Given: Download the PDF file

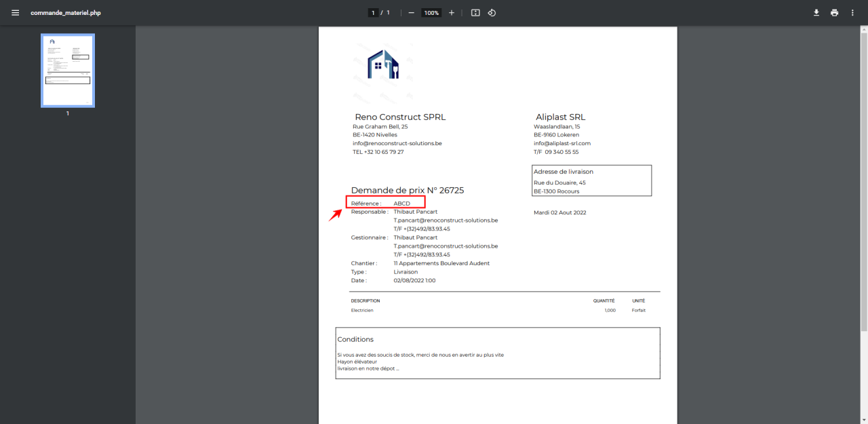Looking at the screenshot, I should (x=816, y=13).
